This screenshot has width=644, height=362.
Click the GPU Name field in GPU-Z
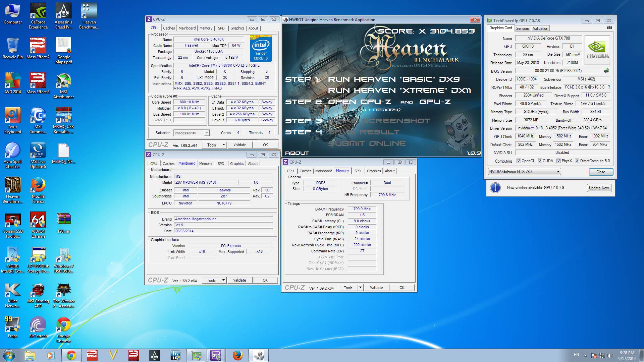548,38
